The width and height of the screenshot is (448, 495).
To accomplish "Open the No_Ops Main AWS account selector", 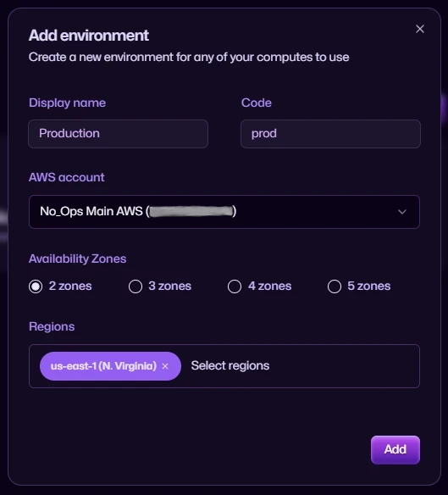I will (x=224, y=212).
